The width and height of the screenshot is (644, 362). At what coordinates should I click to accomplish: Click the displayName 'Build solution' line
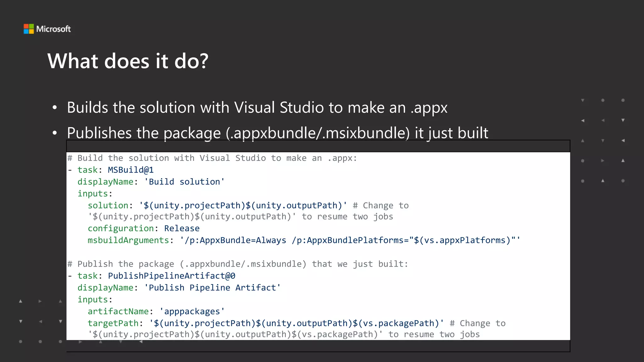coord(151,182)
